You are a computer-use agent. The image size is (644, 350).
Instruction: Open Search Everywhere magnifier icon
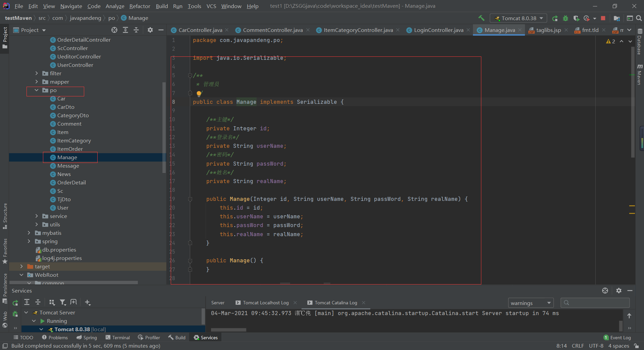coord(639,18)
